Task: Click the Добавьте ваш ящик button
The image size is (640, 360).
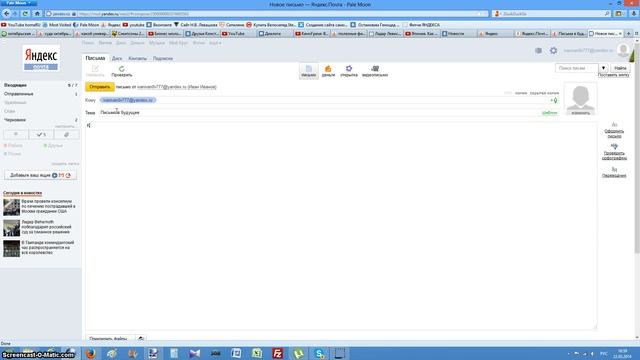Action: [40, 175]
